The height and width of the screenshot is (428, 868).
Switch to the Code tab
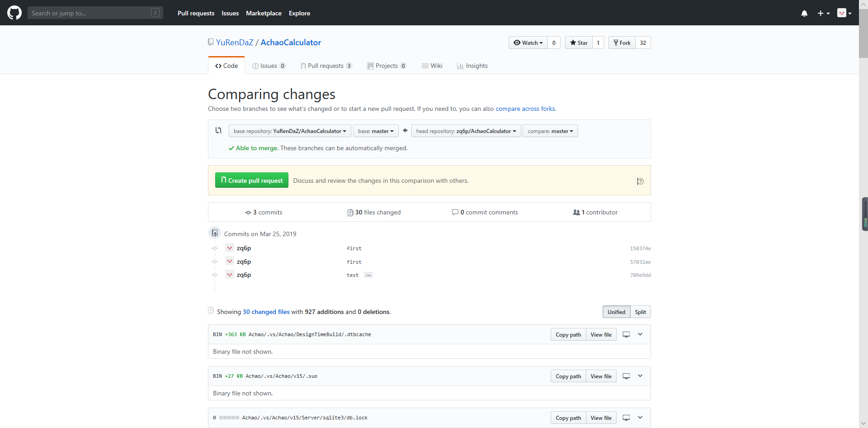(226, 66)
